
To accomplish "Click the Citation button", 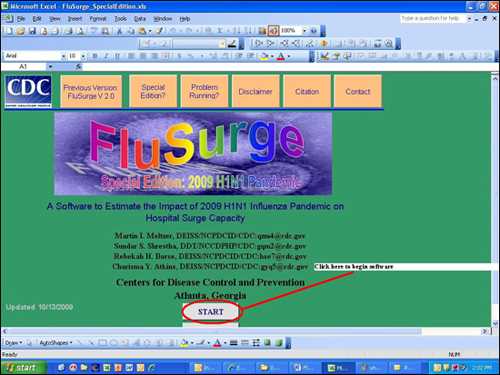I will point(307,91).
